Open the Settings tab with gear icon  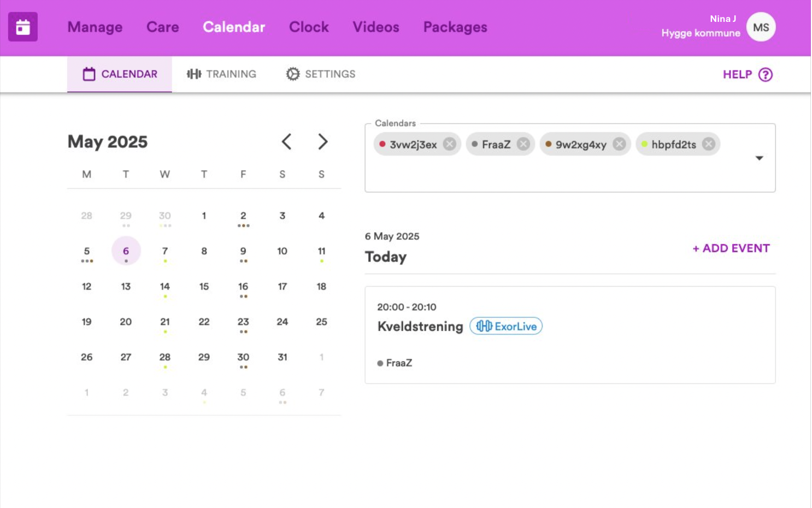321,74
